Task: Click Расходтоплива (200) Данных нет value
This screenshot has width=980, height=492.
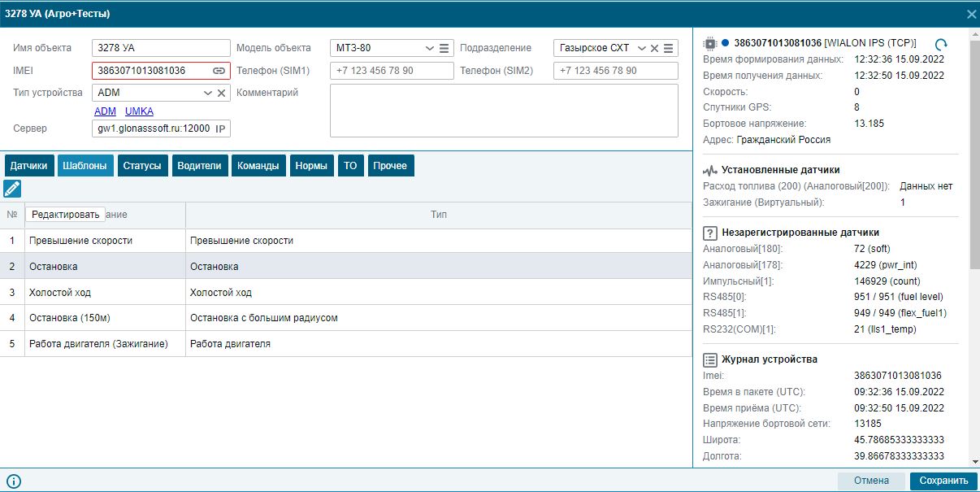Action: click(926, 186)
